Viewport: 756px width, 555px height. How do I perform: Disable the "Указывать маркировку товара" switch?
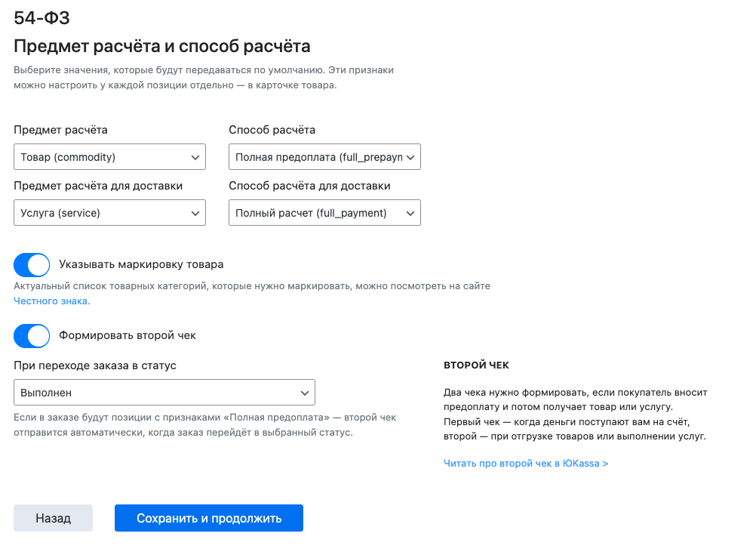pos(32,265)
